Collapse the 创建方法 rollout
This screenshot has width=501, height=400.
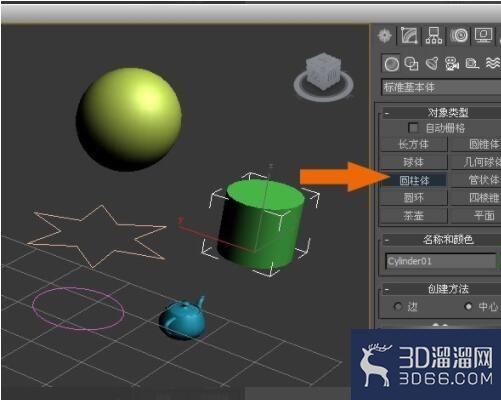(387, 289)
